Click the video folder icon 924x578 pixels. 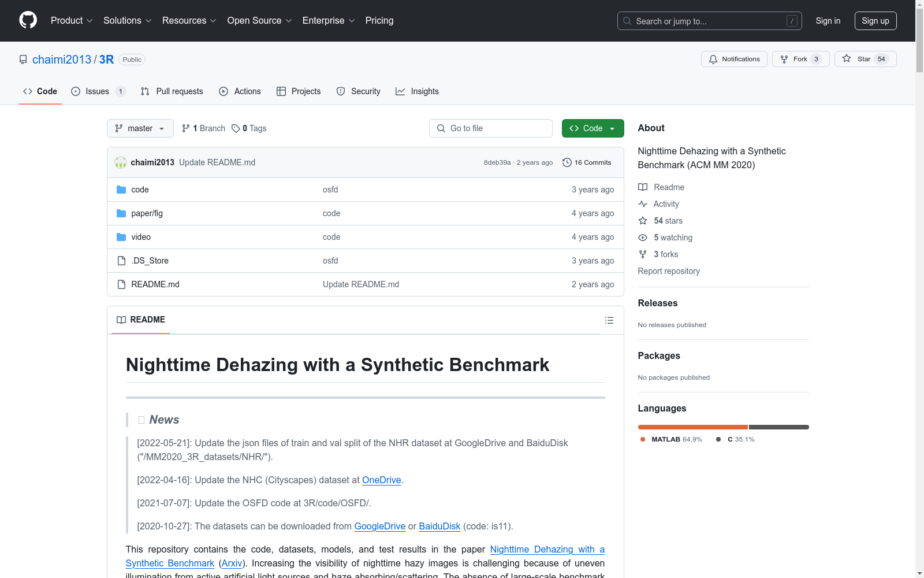pos(121,237)
